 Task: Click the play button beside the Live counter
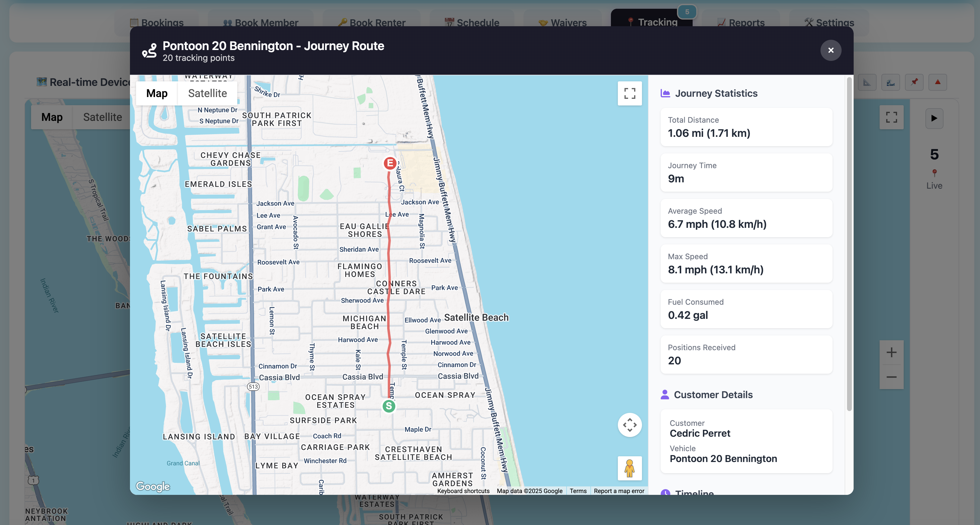pyautogui.click(x=934, y=118)
